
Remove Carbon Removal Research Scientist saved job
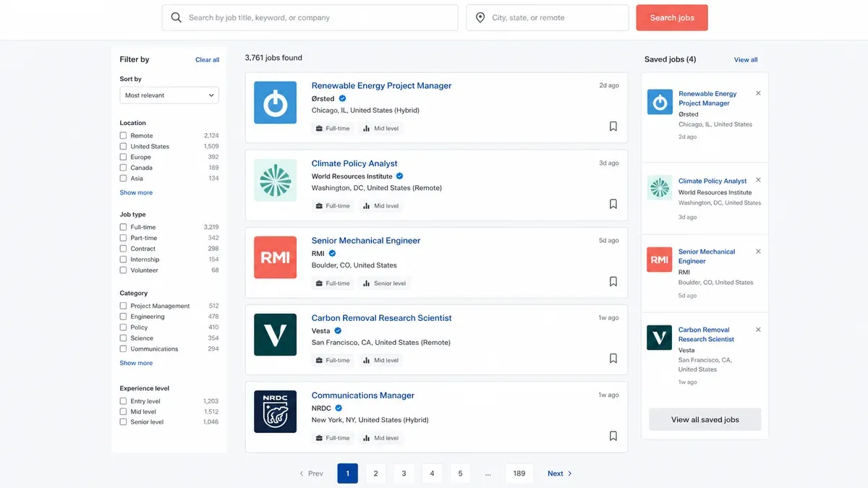click(758, 330)
